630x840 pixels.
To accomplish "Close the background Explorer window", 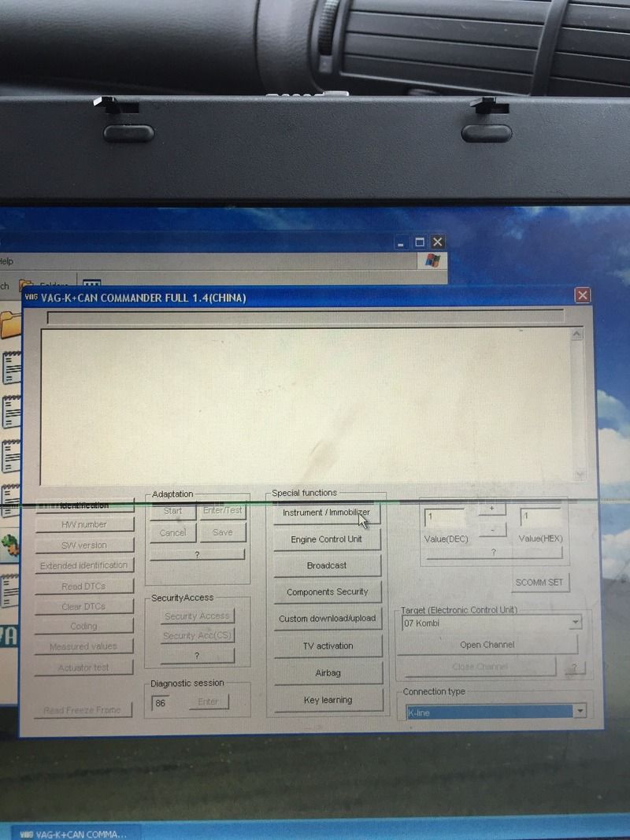I will pos(438,242).
